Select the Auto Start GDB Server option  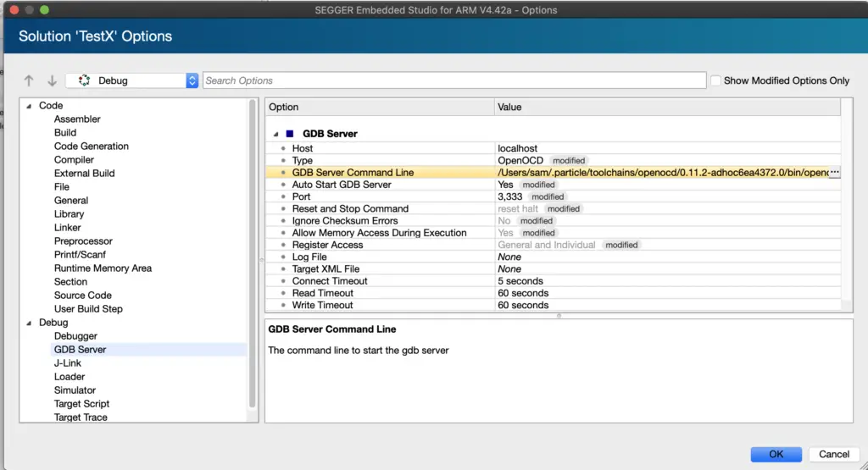(342, 185)
